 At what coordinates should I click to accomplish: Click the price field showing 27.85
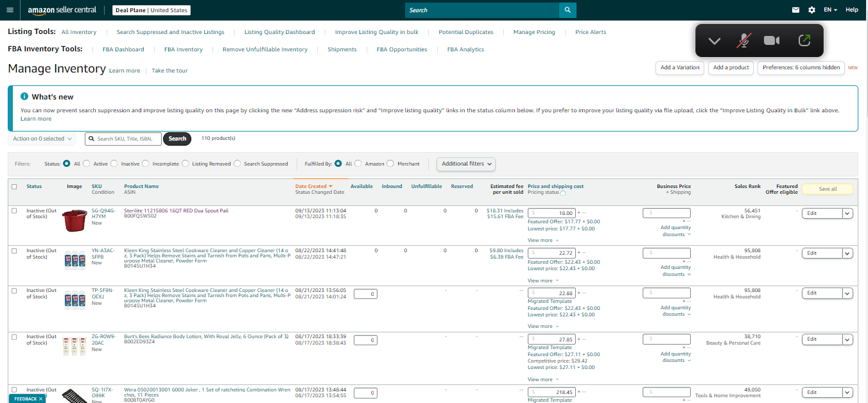tap(551, 339)
